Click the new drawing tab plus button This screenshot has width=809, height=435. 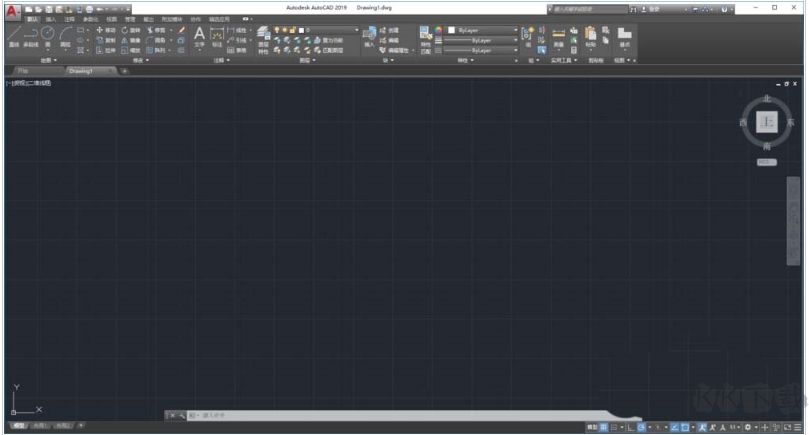click(124, 71)
